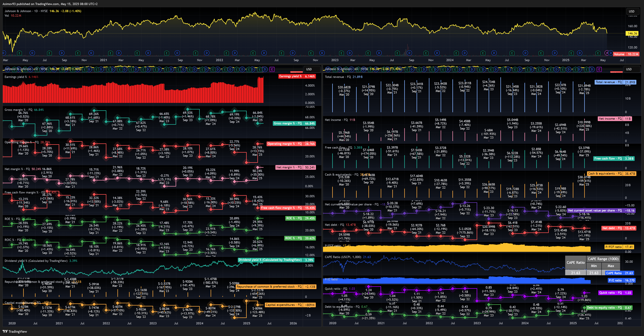644x336 pixels.
Task: Click the November 2024 dividend marker on main chart
Action: point(554,53)
